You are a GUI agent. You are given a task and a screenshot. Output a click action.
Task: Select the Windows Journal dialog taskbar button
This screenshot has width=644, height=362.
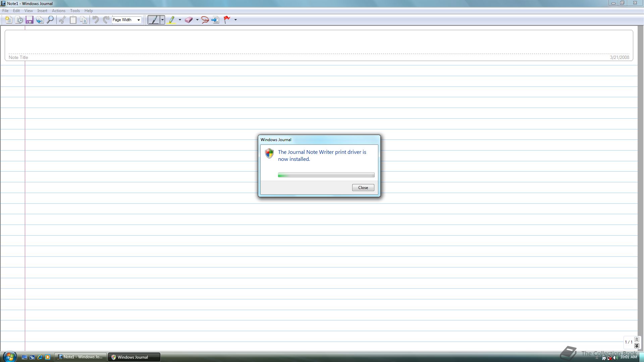coord(134,357)
